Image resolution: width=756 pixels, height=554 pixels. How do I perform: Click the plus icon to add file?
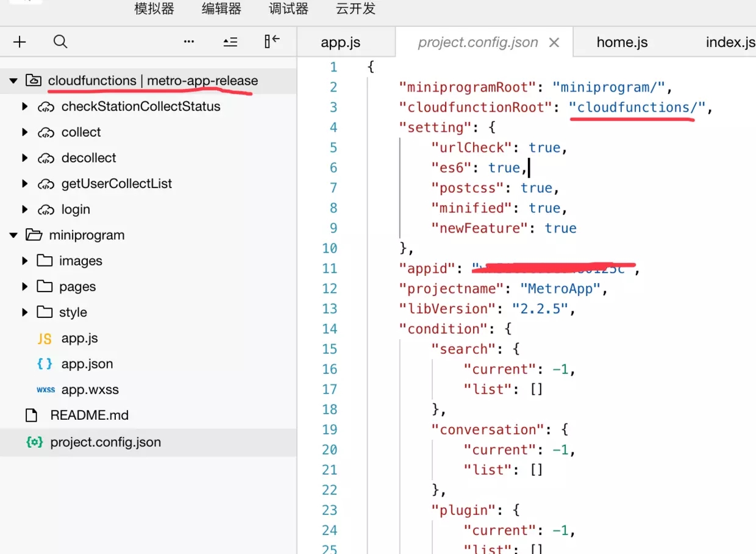[20, 41]
